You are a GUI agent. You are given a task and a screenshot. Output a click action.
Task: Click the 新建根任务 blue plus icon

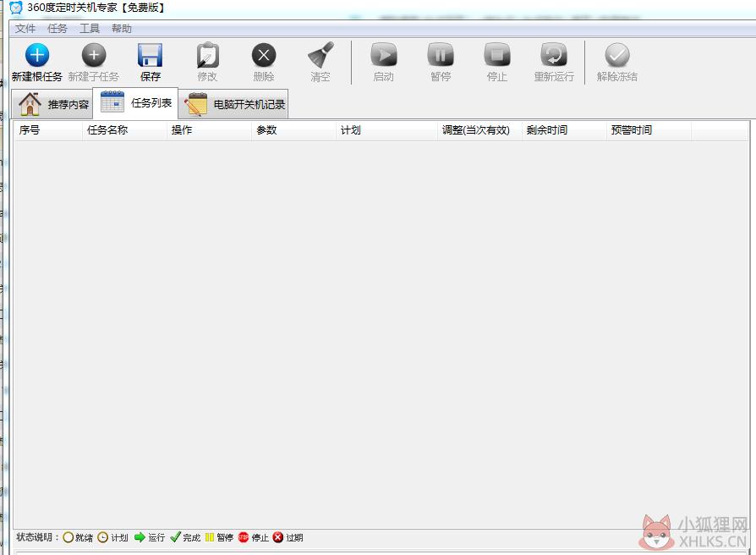pyautogui.click(x=37, y=55)
